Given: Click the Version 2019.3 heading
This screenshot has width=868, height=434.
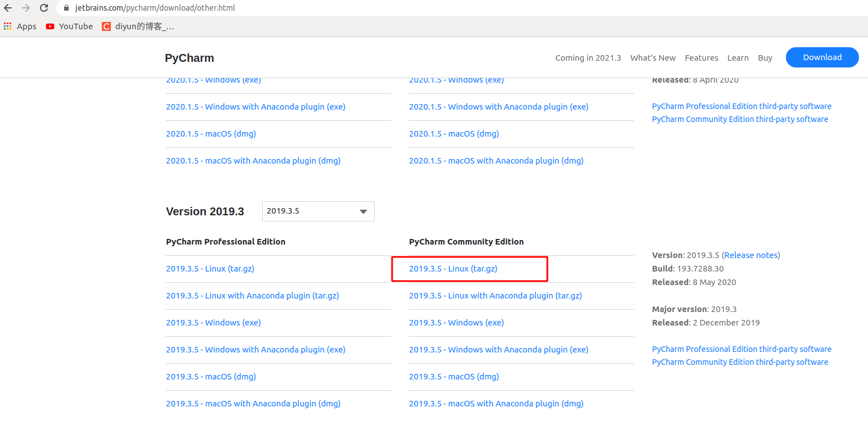Looking at the screenshot, I should 205,211.
